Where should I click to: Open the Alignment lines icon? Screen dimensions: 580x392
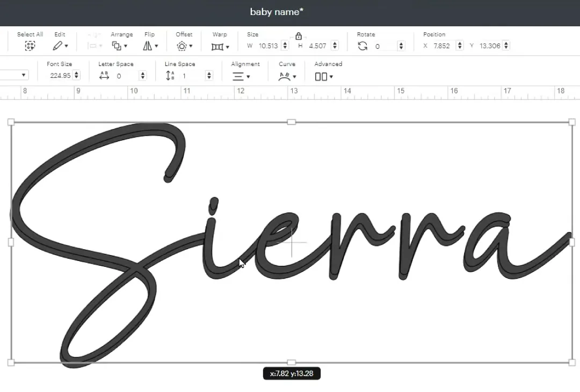click(x=238, y=77)
